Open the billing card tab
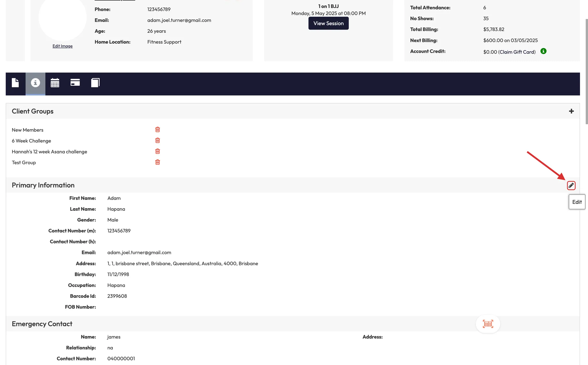Viewport: 588px width, 365px height. click(x=75, y=83)
